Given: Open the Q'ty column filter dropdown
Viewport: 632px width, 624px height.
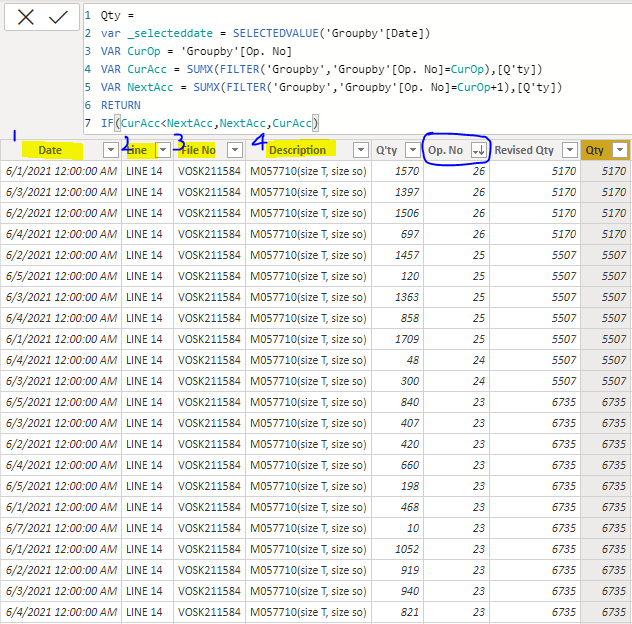Looking at the screenshot, I should (413, 150).
